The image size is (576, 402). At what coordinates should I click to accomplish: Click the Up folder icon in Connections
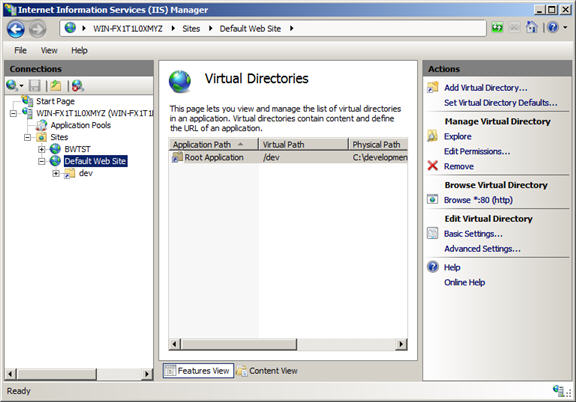56,86
